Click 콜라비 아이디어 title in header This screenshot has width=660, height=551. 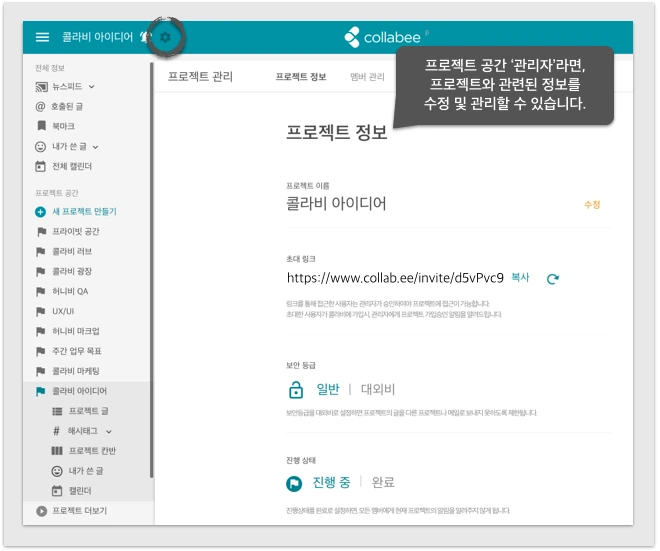[97, 37]
